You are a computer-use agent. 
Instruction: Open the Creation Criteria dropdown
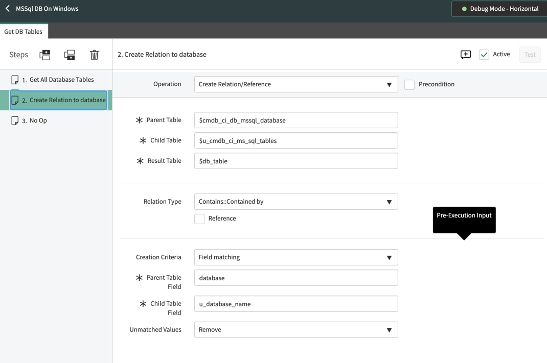tap(295, 257)
